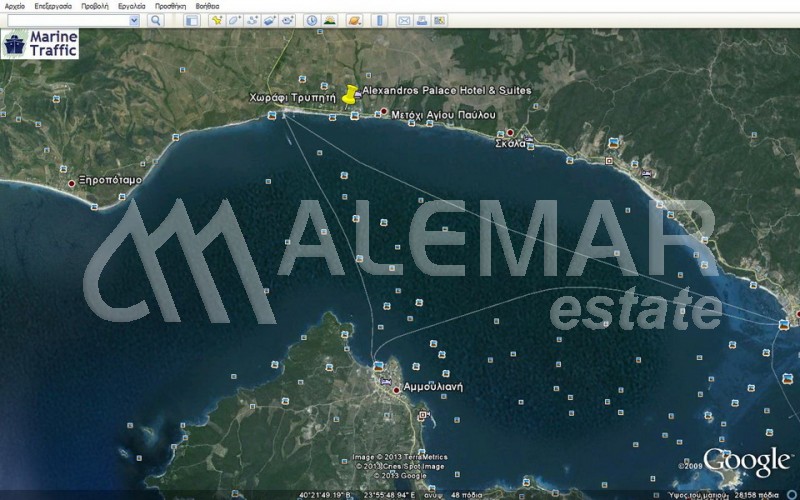Image resolution: width=800 pixels, height=500 pixels.
Task: Click the print icon in toolbar
Action: click(422, 20)
